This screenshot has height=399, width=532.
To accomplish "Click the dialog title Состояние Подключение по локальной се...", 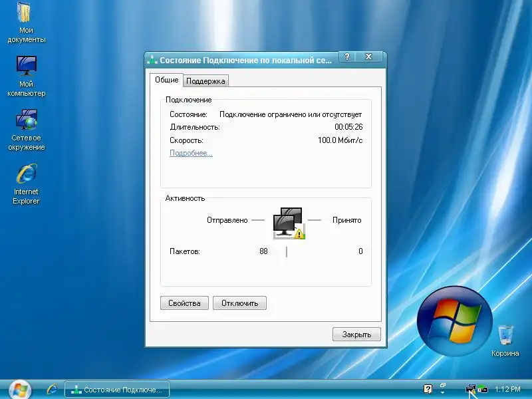I will click(245, 61).
